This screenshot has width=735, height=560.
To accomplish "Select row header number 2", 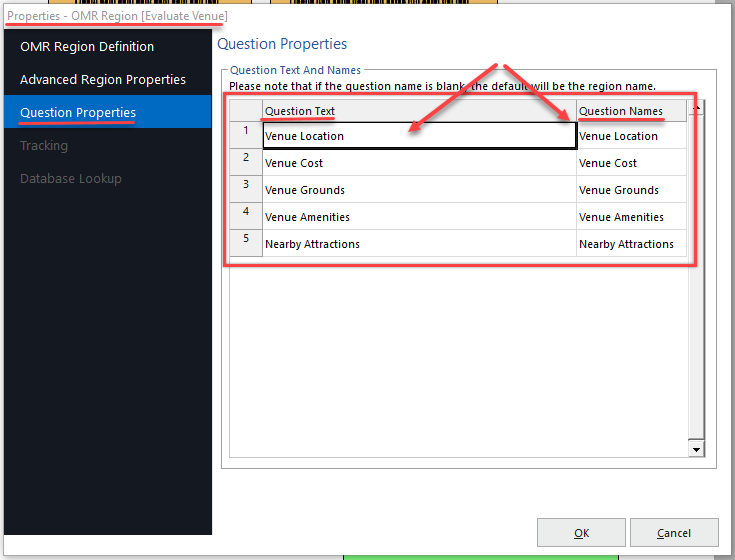I will point(246,163).
